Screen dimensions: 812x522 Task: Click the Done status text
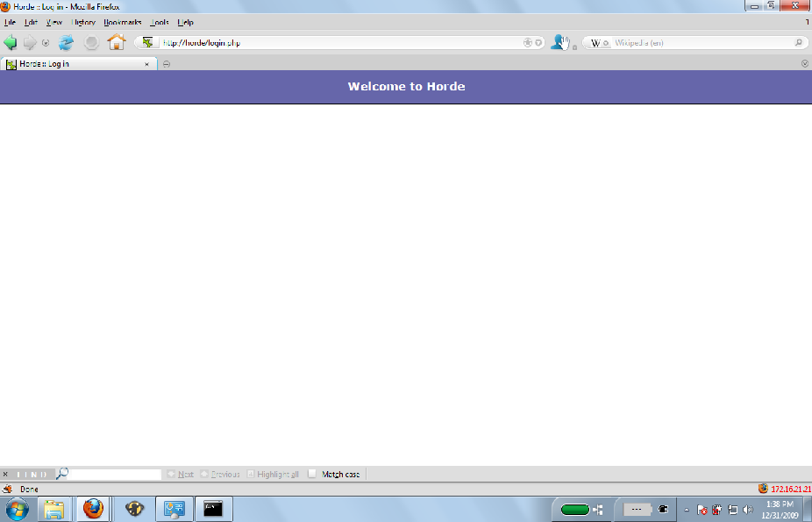click(x=29, y=489)
